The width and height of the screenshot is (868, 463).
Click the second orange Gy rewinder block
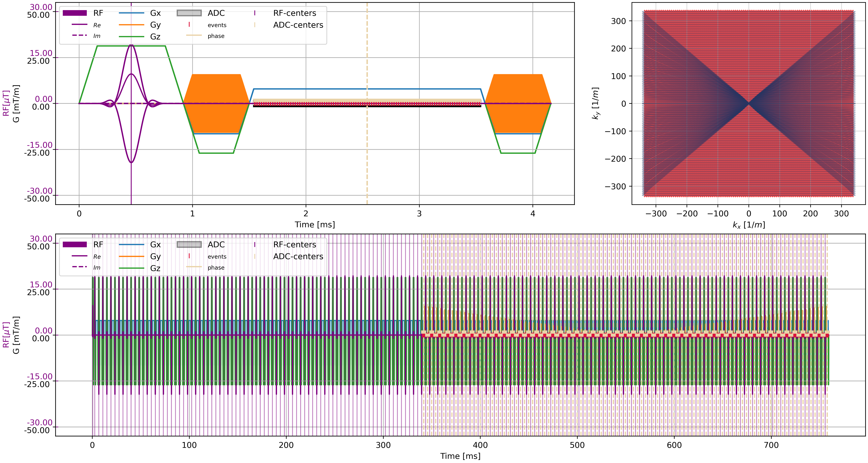pos(518,103)
